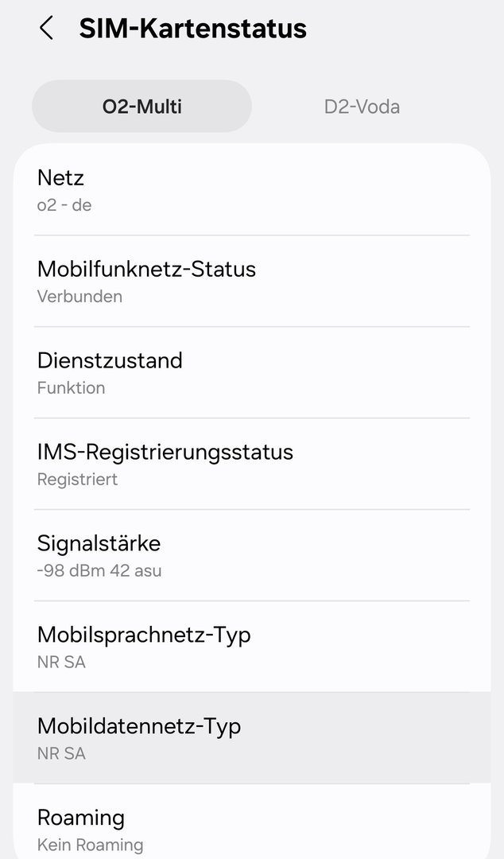Tap the Verbunden status text

(79, 297)
